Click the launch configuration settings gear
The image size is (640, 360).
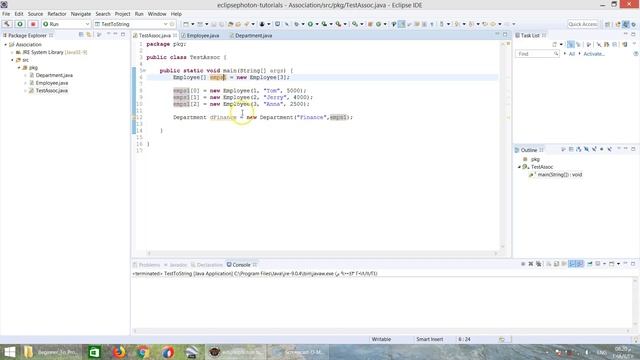tap(173, 24)
